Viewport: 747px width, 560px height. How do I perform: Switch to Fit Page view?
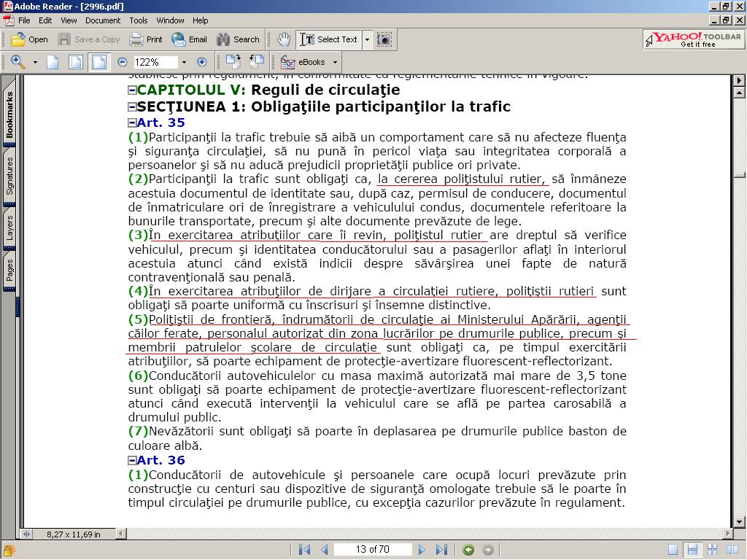click(x=76, y=62)
